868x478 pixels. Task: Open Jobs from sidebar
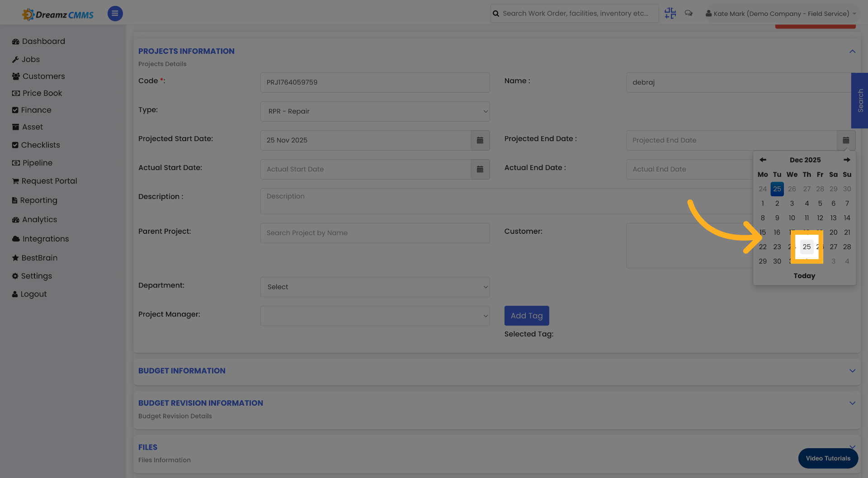(x=26, y=59)
